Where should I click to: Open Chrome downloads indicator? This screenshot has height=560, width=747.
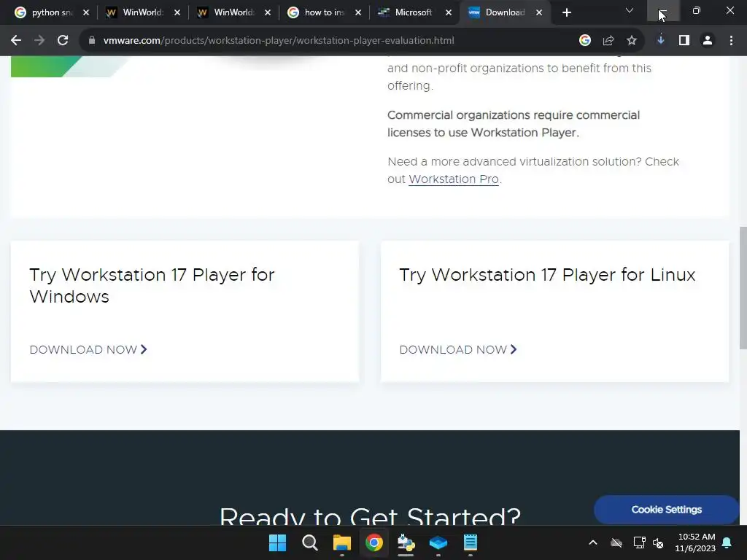tap(661, 41)
